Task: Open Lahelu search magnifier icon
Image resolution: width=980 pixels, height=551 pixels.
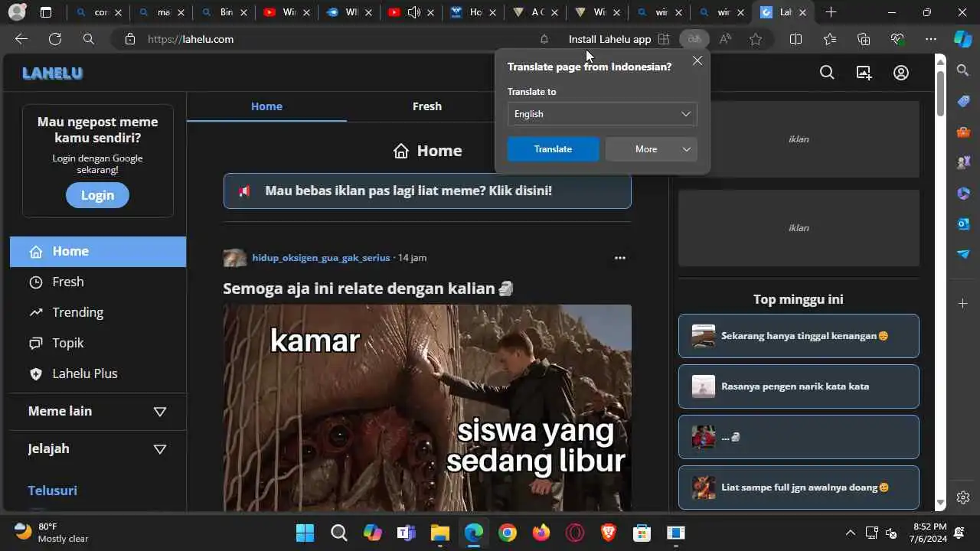Action: point(827,73)
